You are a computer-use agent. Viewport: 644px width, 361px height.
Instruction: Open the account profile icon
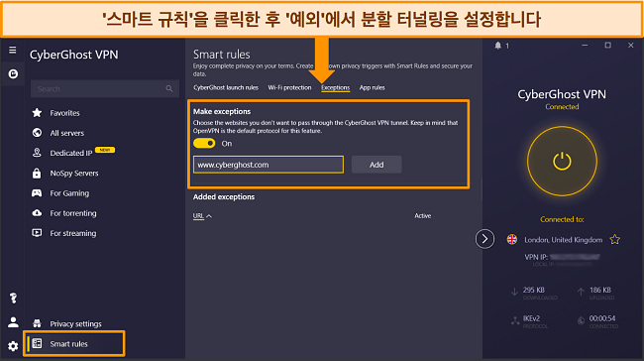pos(13,322)
